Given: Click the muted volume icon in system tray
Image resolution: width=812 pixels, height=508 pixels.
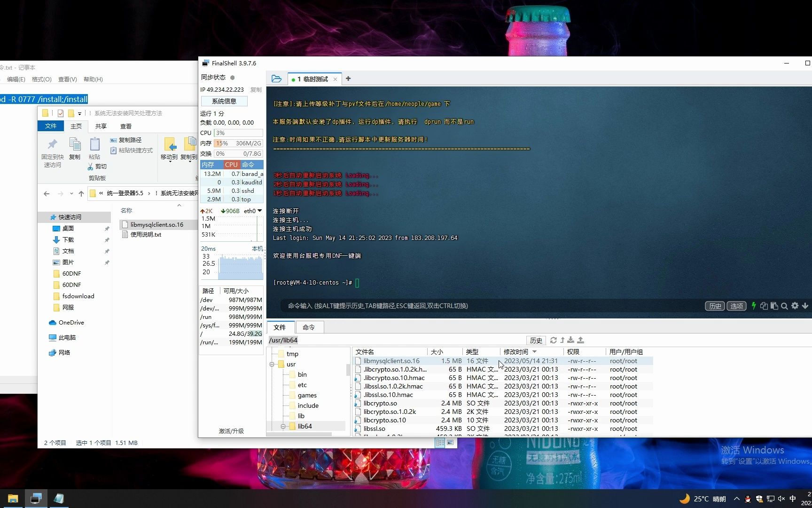Looking at the screenshot, I should 781,499.
